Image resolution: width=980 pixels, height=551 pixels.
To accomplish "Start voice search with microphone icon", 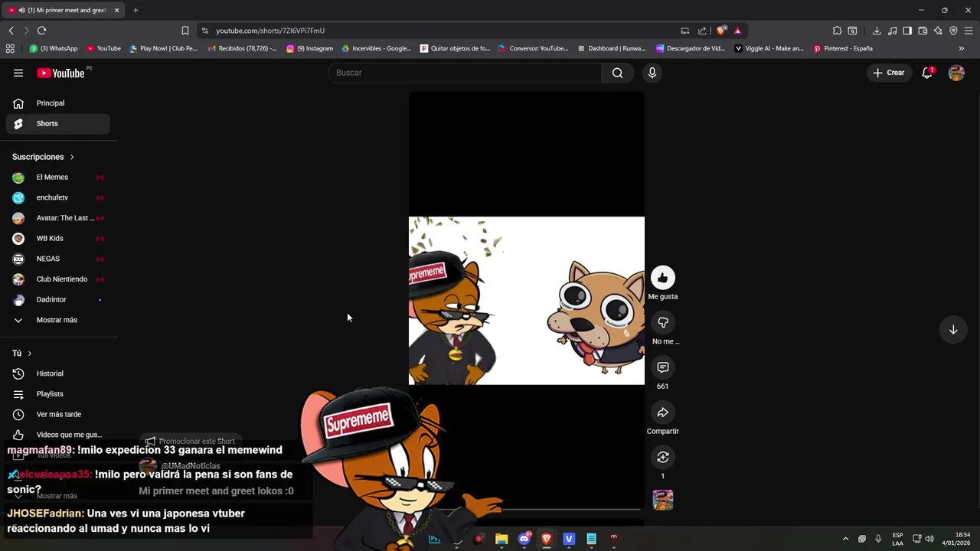I will (652, 73).
